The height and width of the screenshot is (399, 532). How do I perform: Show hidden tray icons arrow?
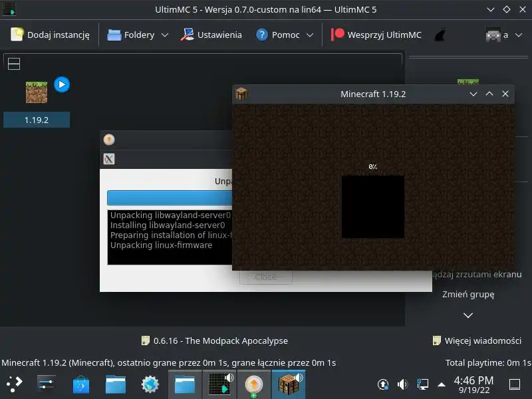tap(442, 384)
